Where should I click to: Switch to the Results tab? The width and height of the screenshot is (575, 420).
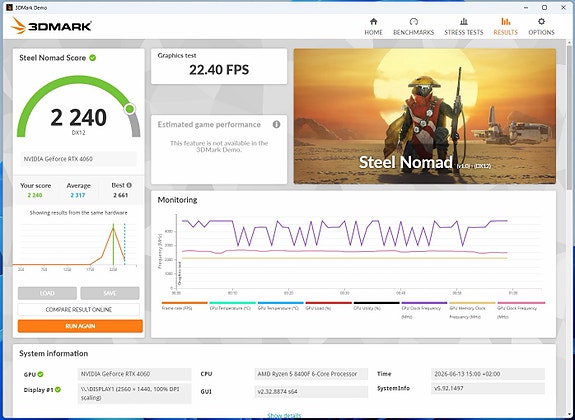505,26
